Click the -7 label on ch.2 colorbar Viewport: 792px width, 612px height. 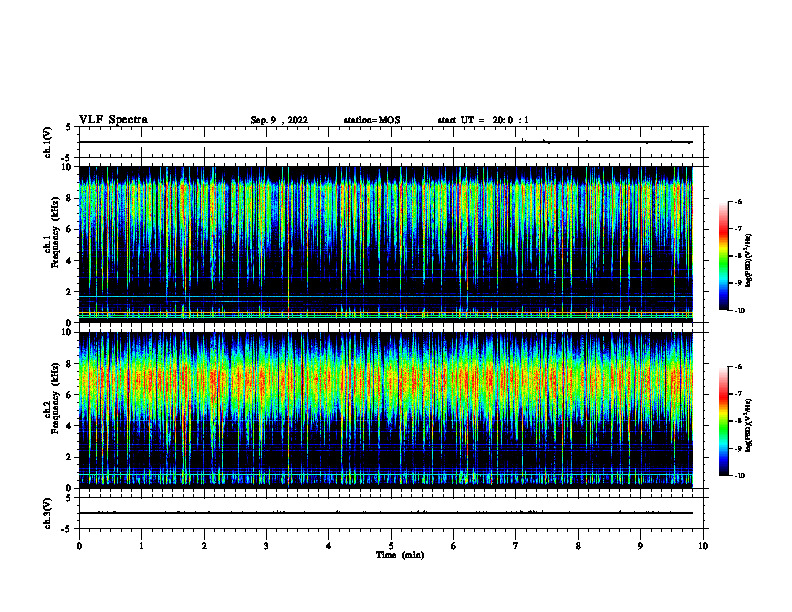tap(738, 394)
